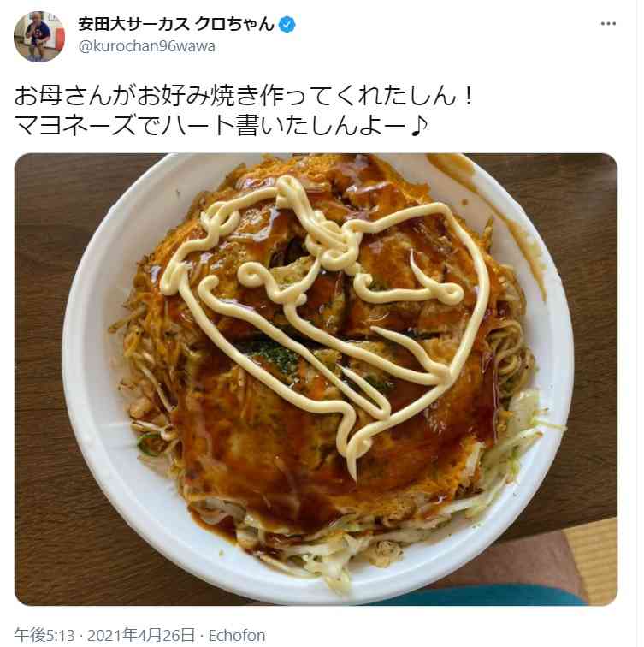The height and width of the screenshot is (647, 644).
Task: Click the mayonnaise heart drawing in photo
Action: 326,313
